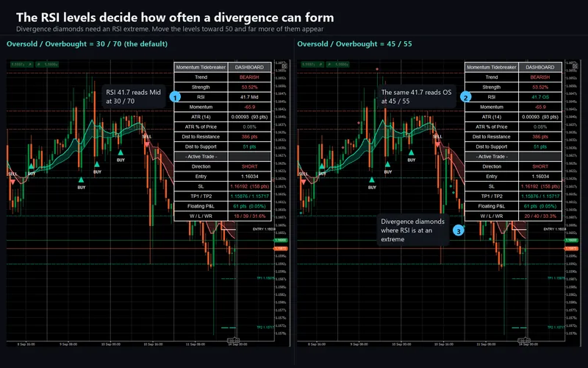Image resolution: width=588 pixels, height=368 pixels.
Task: Click the '1.16034' Entry value in the 45/55 dashboard
Action: (540, 177)
